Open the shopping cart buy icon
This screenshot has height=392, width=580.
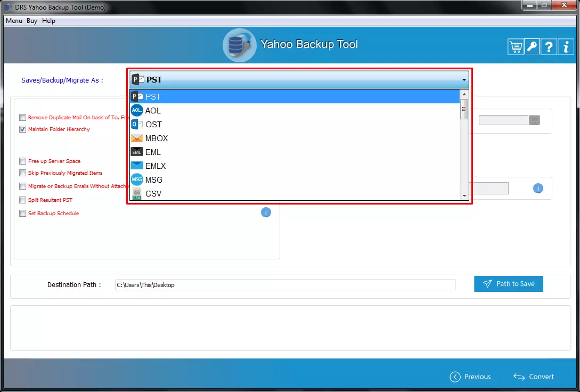(515, 47)
